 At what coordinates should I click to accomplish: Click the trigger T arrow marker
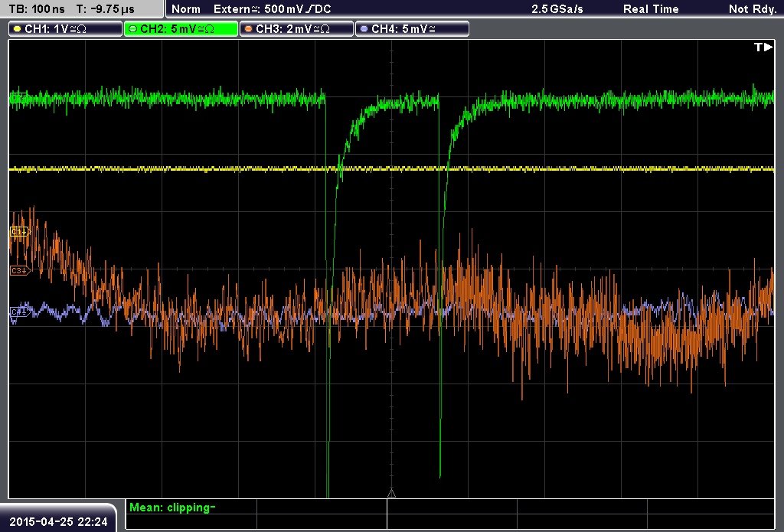pos(763,47)
